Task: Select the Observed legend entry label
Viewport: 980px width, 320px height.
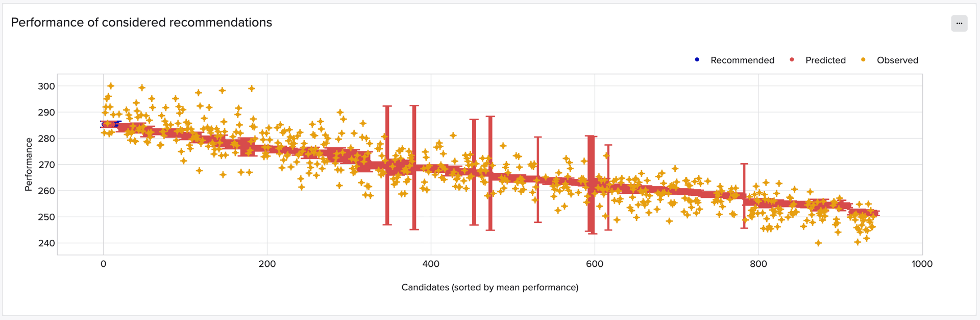Action: [897, 60]
